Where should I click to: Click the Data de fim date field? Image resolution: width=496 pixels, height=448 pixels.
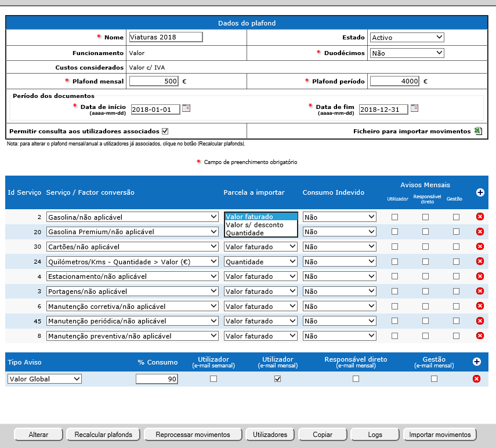[x=383, y=110]
